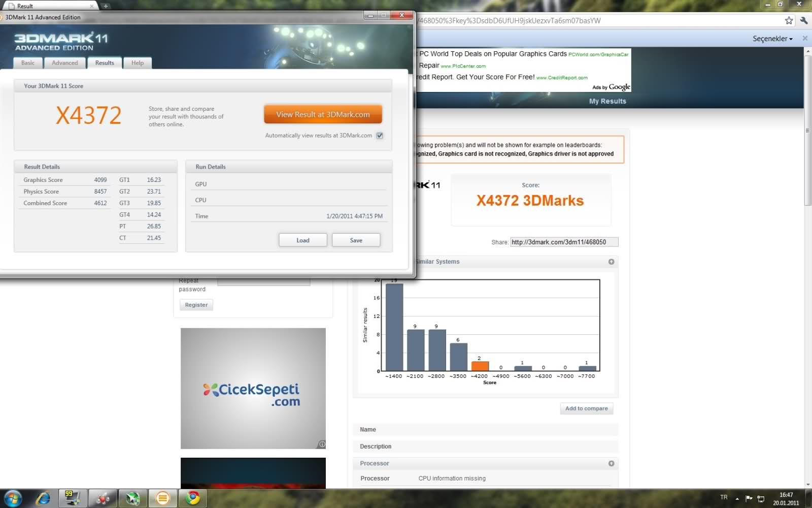Toggle Automatically view results at 3DMark.com checkbox
Screen dimensions: 812x508
point(380,136)
